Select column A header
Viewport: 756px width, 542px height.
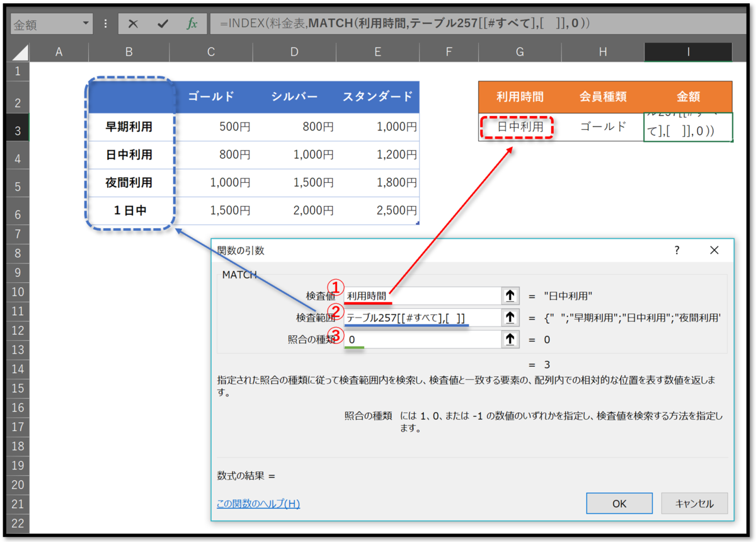pos(59,52)
